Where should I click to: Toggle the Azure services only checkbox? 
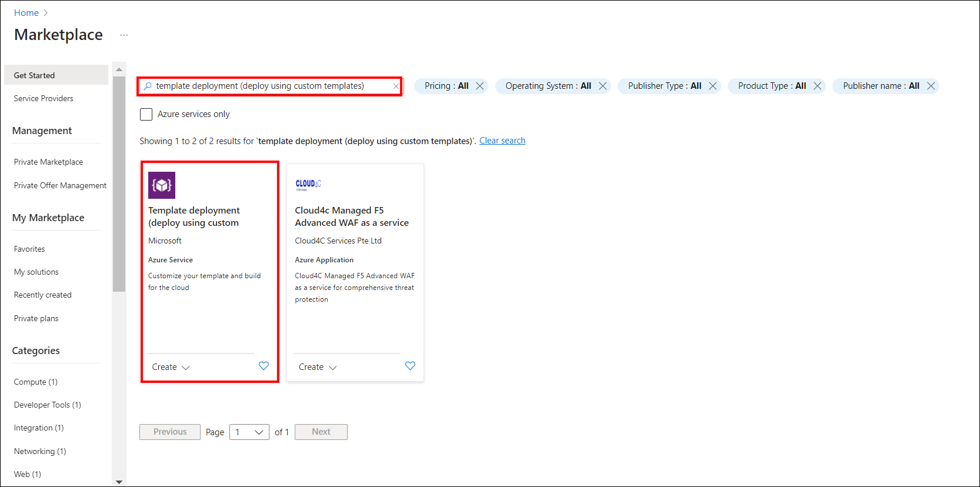coord(146,114)
